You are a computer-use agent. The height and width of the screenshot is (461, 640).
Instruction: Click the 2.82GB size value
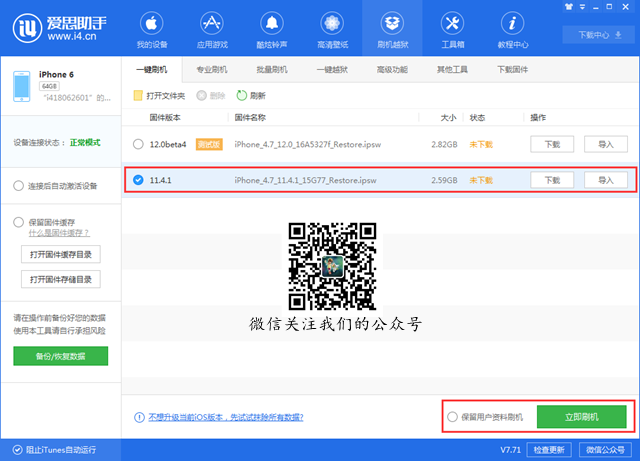pyautogui.click(x=444, y=145)
